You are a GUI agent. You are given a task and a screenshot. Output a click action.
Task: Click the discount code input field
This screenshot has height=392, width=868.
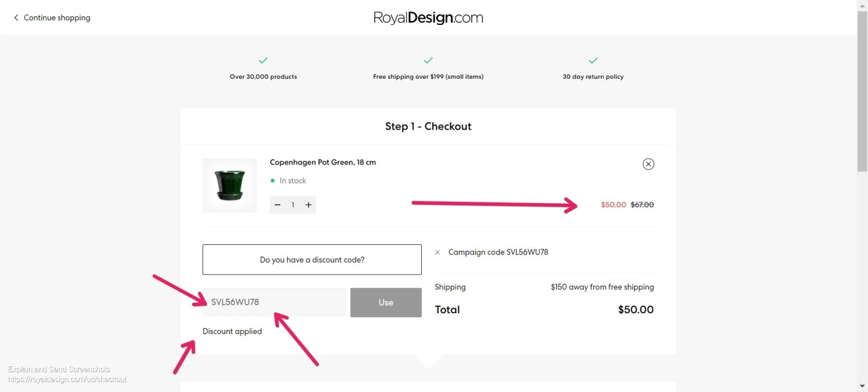pos(274,302)
